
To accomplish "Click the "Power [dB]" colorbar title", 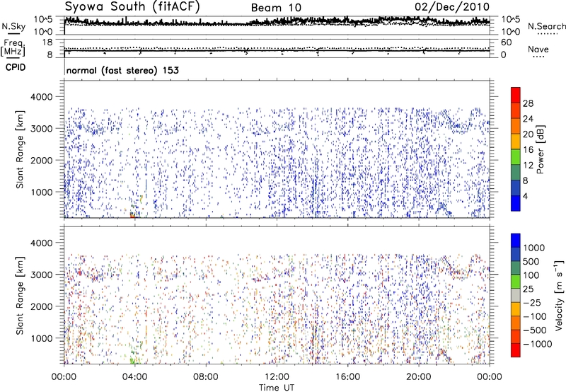I will 541,149.
